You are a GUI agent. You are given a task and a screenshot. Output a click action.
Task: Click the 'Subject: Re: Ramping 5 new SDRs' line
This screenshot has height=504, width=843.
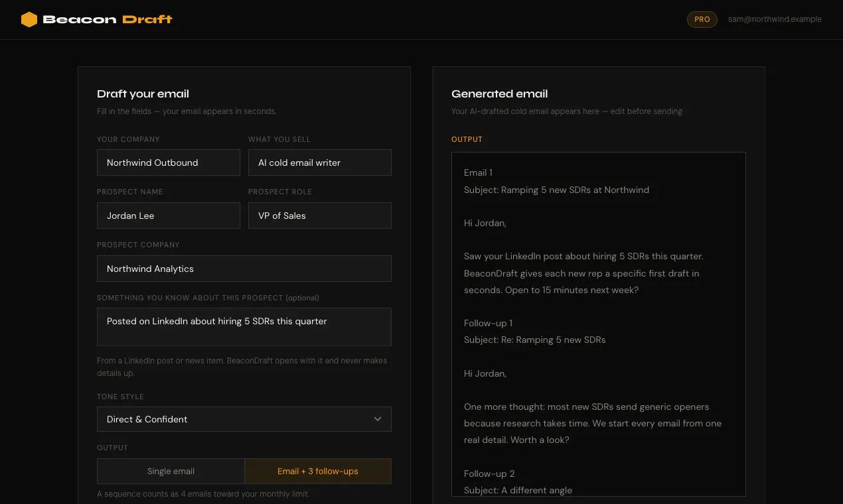[x=534, y=340]
